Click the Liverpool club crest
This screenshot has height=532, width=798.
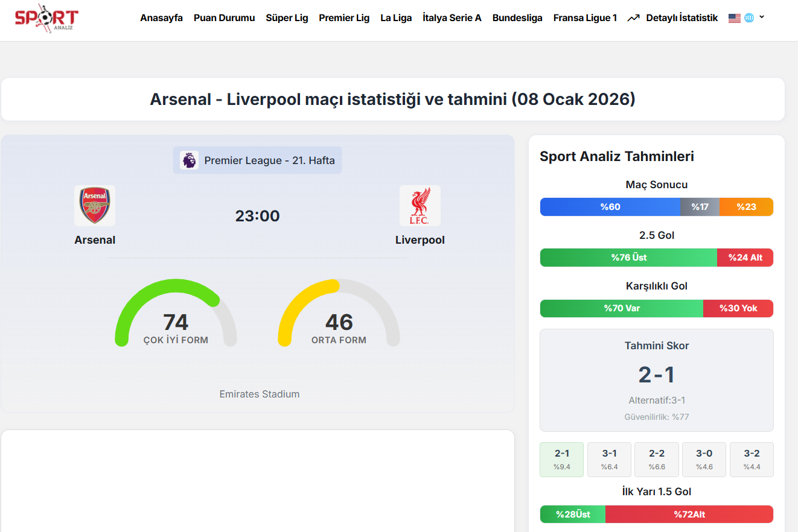pos(420,206)
